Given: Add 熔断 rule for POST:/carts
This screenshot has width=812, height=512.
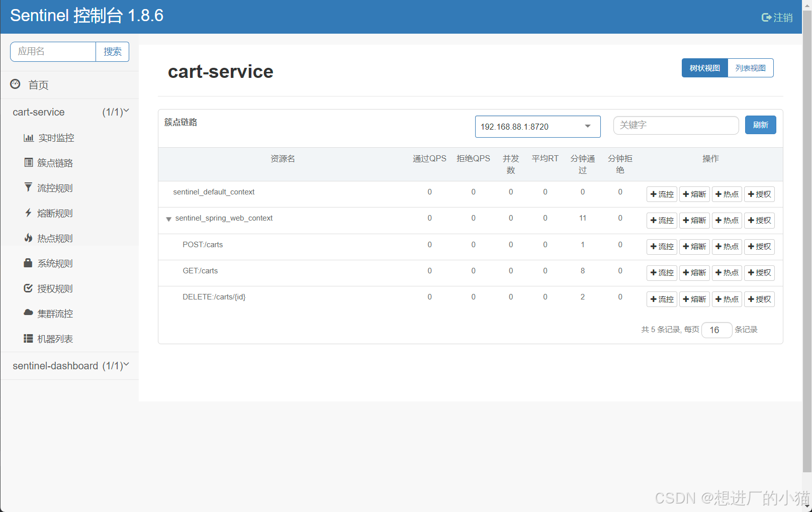Looking at the screenshot, I should (x=694, y=247).
